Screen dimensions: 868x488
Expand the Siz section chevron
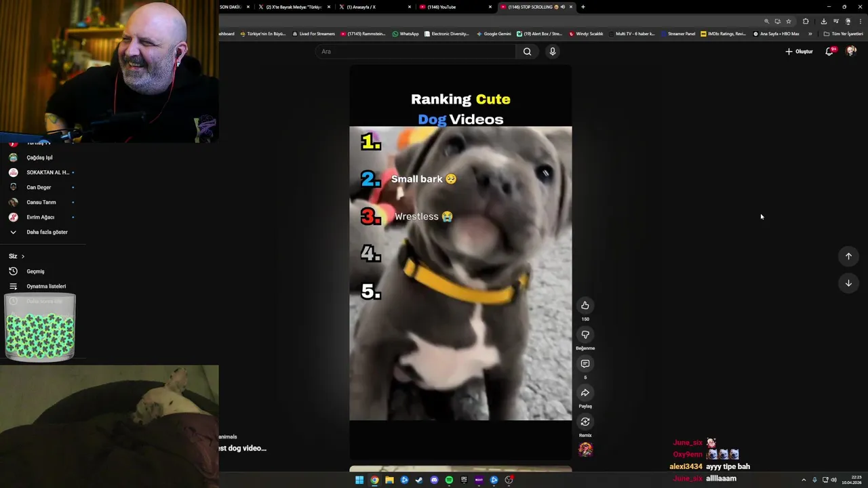pyautogui.click(x=22, y=256)
